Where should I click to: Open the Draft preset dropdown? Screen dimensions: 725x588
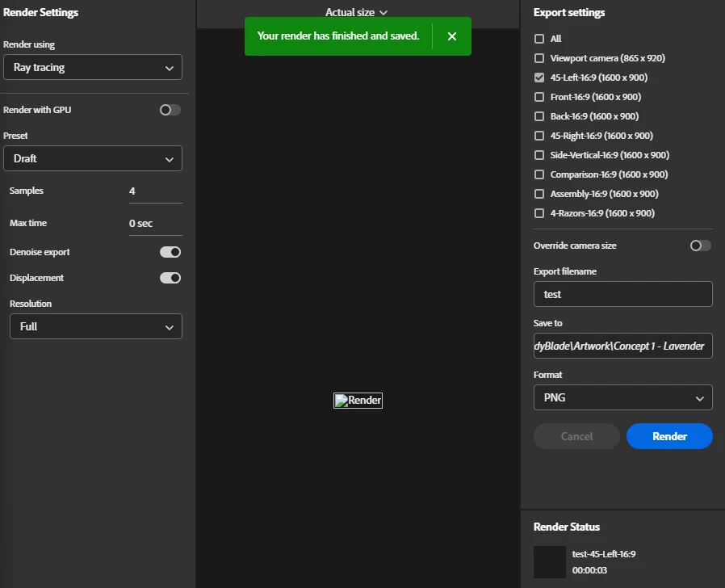click(93, 158)
